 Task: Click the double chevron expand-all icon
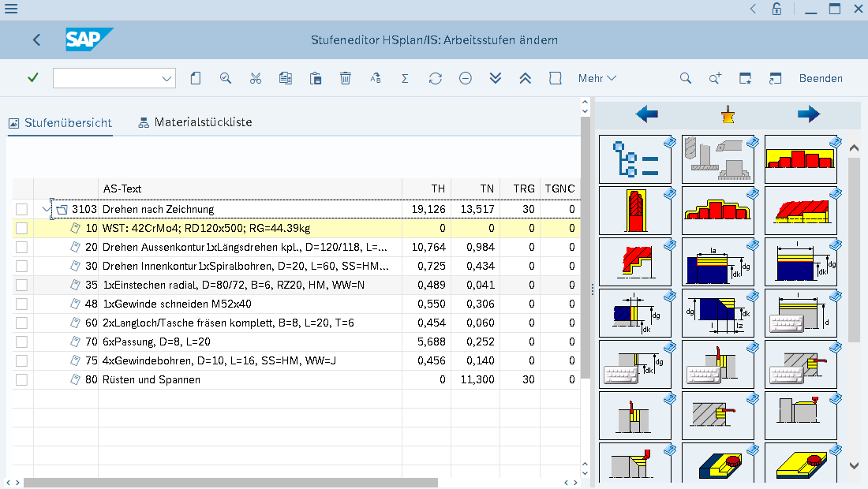(496, 79)
